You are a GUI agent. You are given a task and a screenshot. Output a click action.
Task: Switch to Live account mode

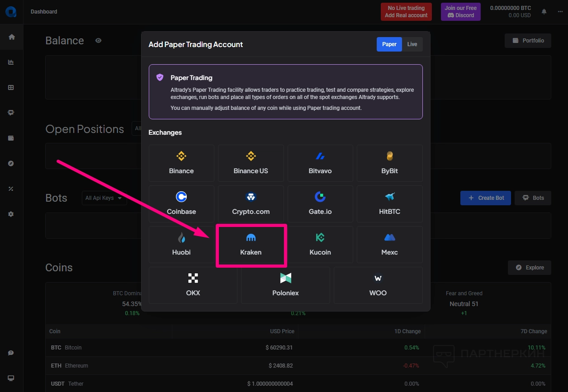(x=412, y=44)
